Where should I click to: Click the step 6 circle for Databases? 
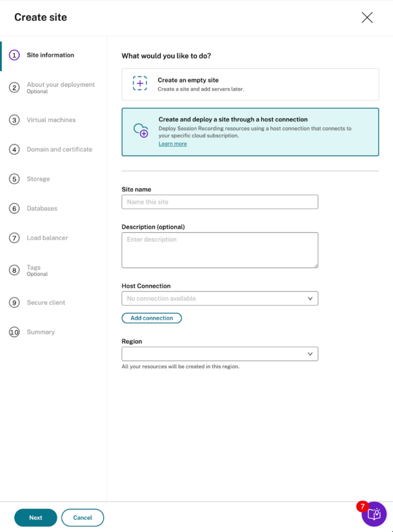tap(15, 208)
